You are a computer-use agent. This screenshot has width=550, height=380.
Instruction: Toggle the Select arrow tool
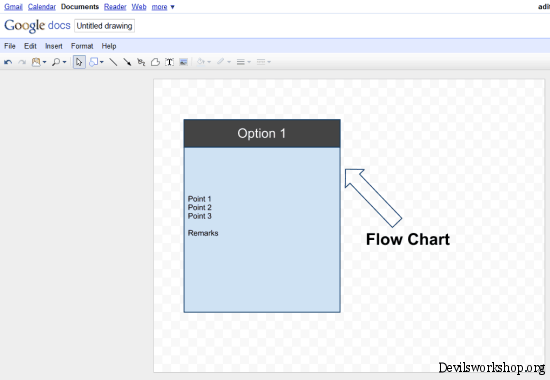79,62
